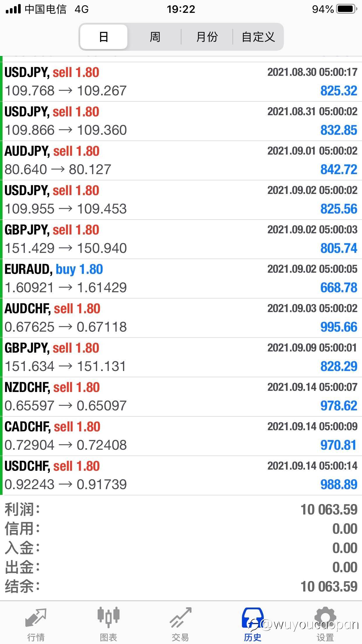The width and height of the screenshot is (362, 644).
Task: Open the USDCHF sell trade entry
Action: [181, 475]
